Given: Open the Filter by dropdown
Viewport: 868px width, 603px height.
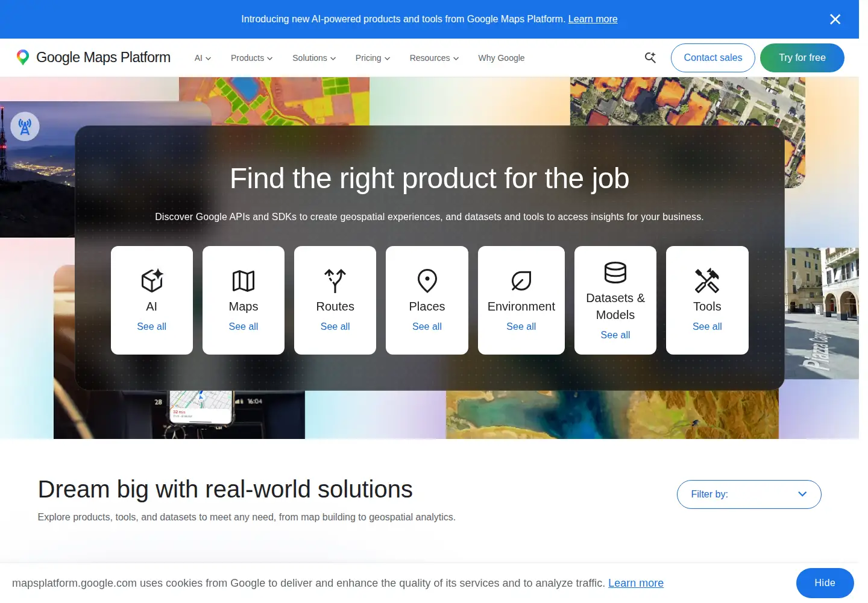Looking at the screenshot, I should pyautogui.click(x=749, y=494).
